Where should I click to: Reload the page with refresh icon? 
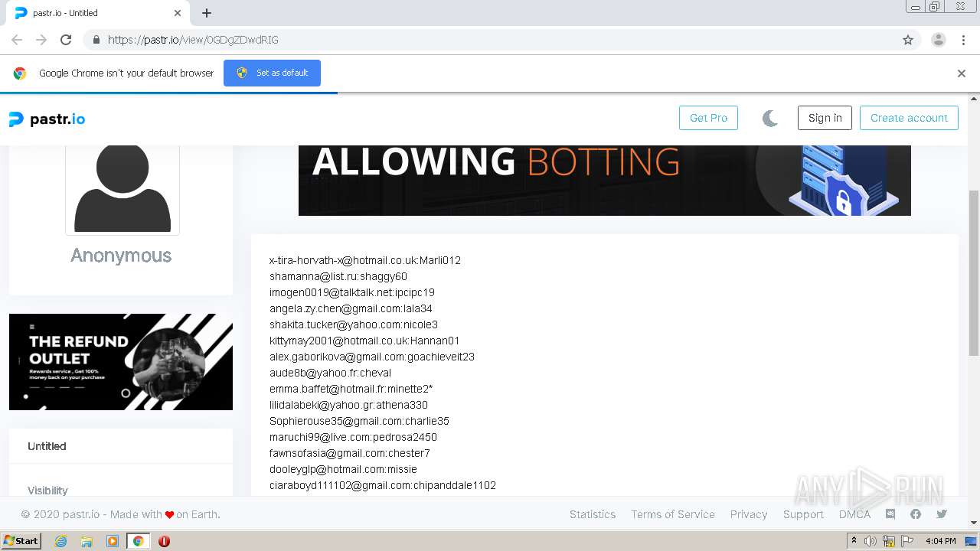point(66,40)
